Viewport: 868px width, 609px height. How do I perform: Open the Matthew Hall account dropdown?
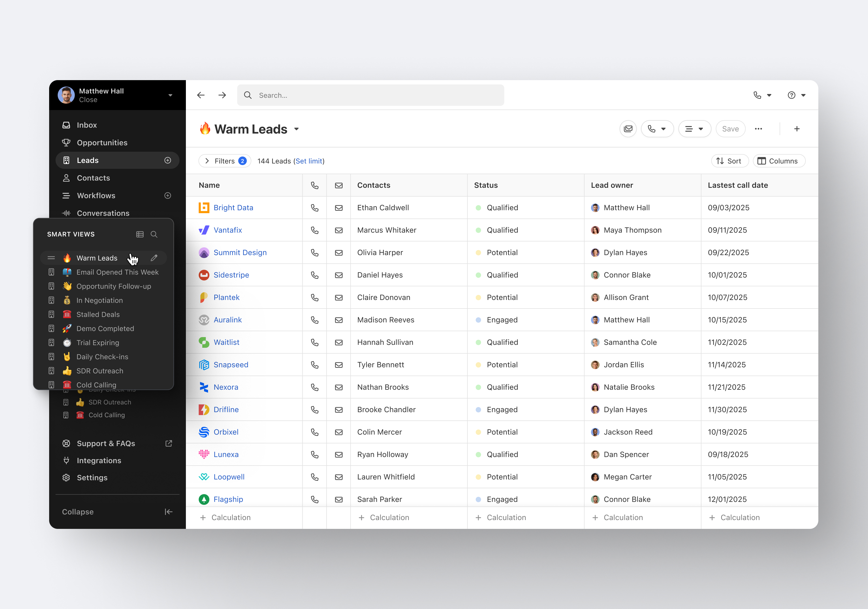tap(170, 95)
